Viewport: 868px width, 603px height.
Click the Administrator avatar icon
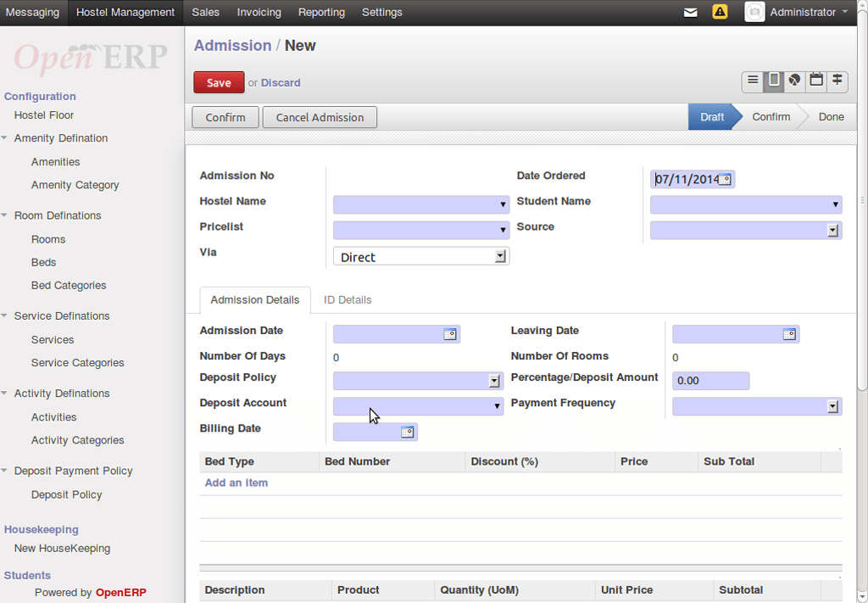point(754,12)
